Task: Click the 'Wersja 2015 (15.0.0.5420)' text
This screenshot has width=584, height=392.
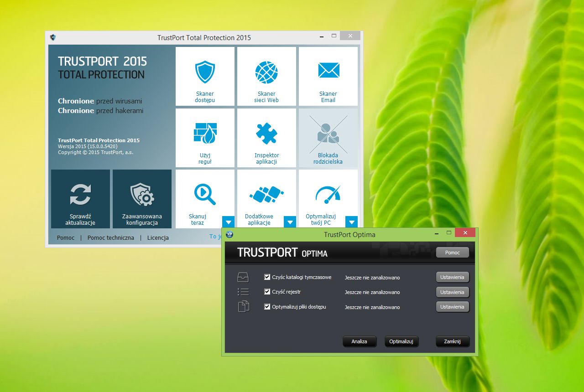Action: 88,146
